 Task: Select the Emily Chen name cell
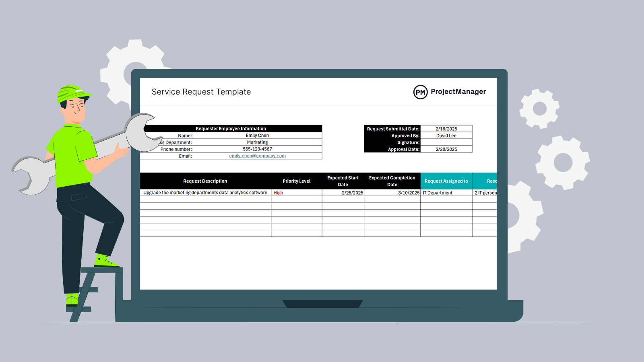coord(257,136)
